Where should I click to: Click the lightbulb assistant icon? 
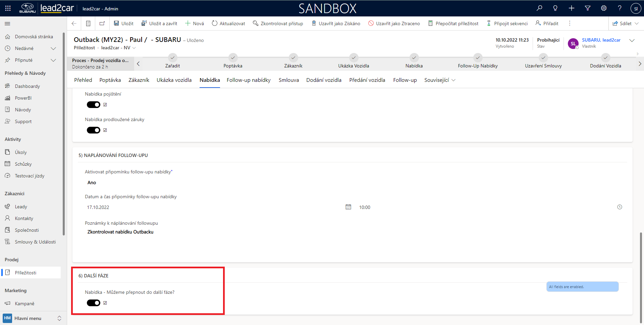coord(555,8)
